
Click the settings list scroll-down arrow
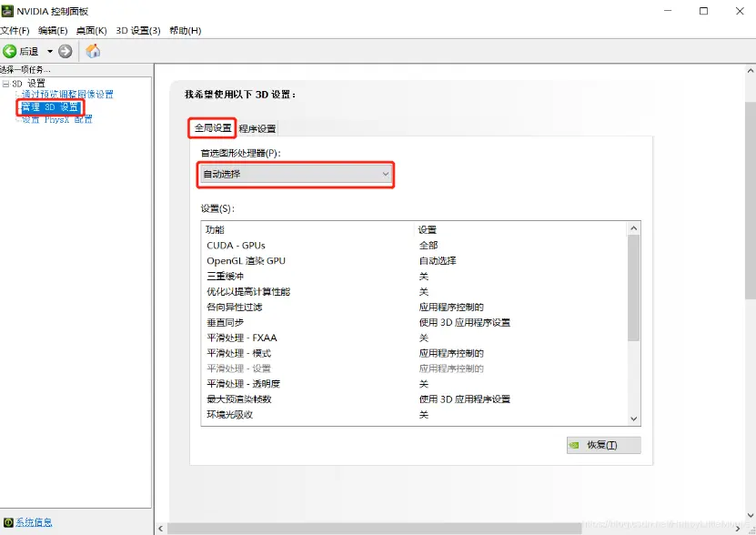tap(634, 418)
